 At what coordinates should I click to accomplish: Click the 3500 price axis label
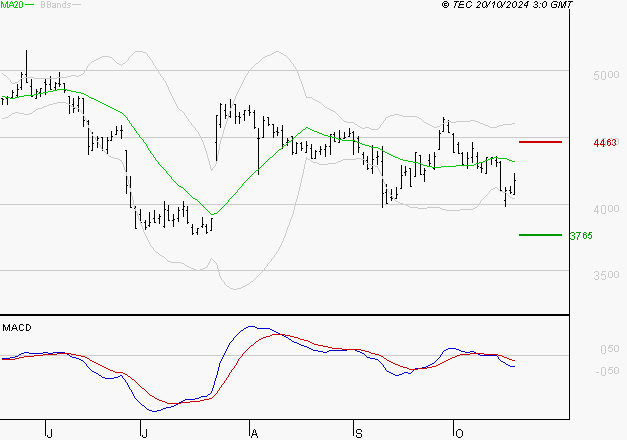[x=606, y=275]
